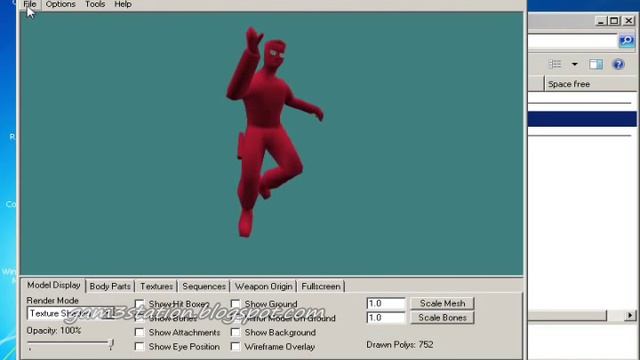Click the Opacity slider handle
Viewport: 640px width, 360px height.
pyautogui.click(x=111, y=344)
